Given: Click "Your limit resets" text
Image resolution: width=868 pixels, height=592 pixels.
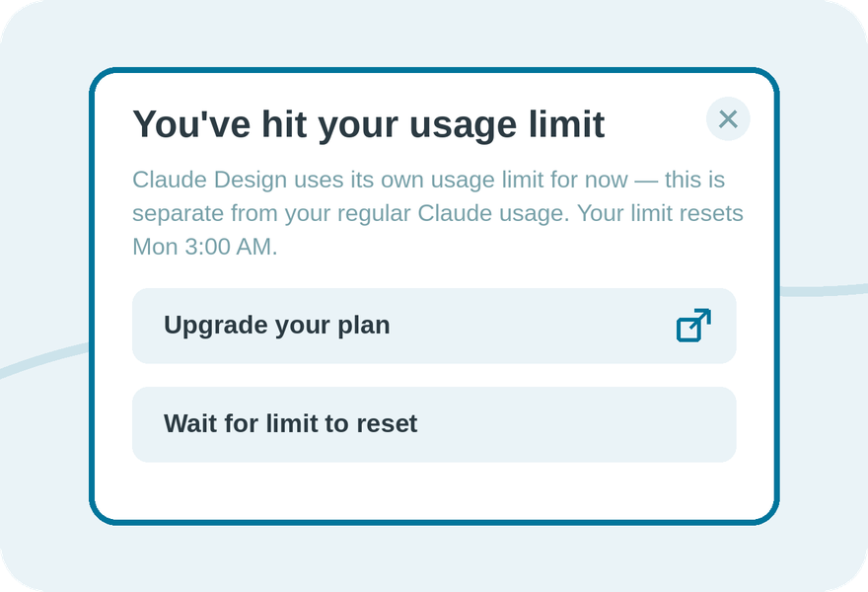Looking at the screenshot, I should click(x=661, y=213).
